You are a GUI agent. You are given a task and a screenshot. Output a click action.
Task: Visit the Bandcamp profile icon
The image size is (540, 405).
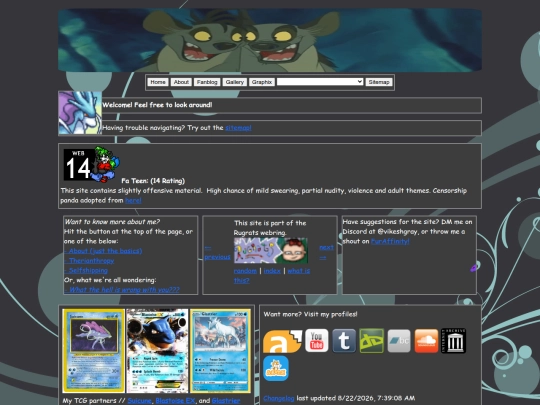tap(399, 341)
